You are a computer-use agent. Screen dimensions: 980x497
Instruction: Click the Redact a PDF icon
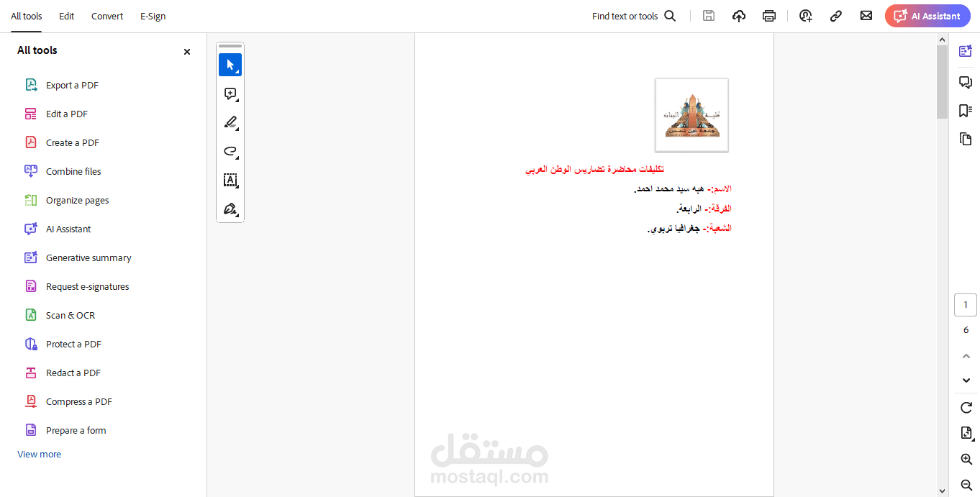pos(31,373)
